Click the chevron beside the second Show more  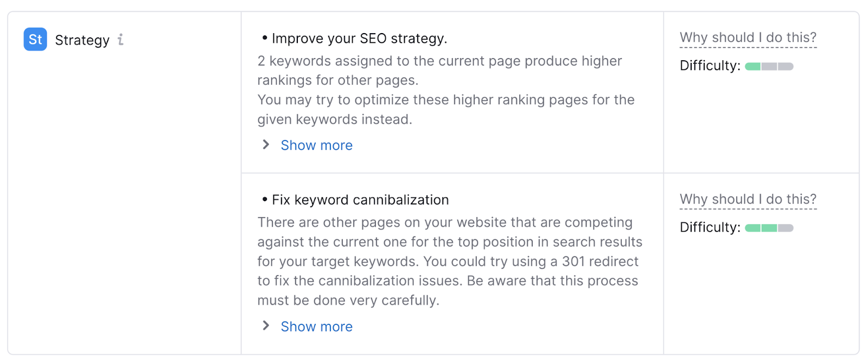pos(265,325)
